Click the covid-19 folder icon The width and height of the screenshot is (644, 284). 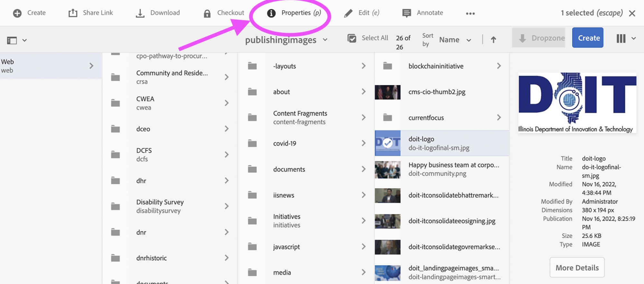[x=252, y=143]
